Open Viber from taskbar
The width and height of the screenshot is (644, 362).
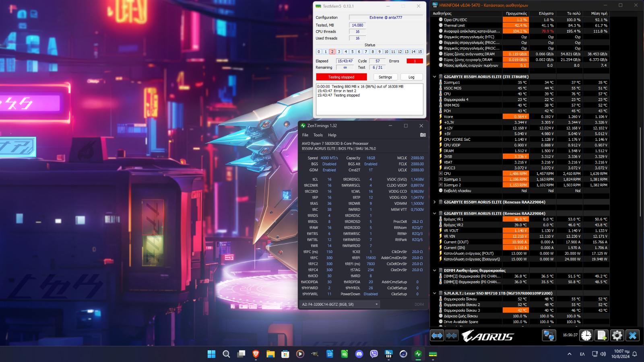pyautogui.click(x=374, y=354)
